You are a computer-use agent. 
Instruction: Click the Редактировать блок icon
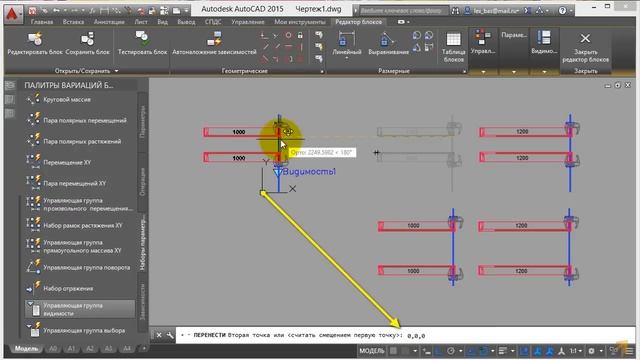(x=35, y=39)
